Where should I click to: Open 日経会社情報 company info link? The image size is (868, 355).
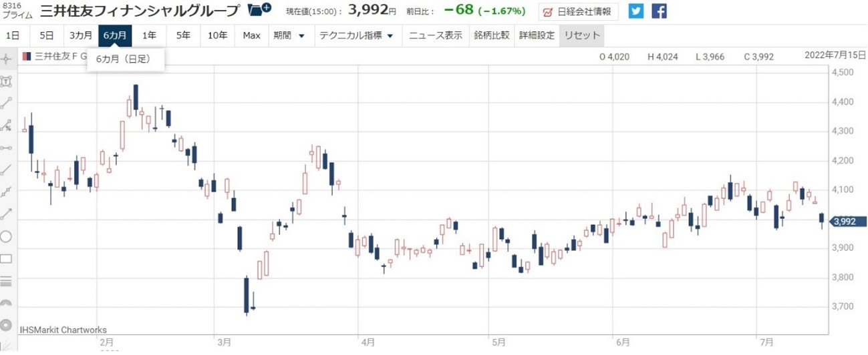click(x=578, y=11)
